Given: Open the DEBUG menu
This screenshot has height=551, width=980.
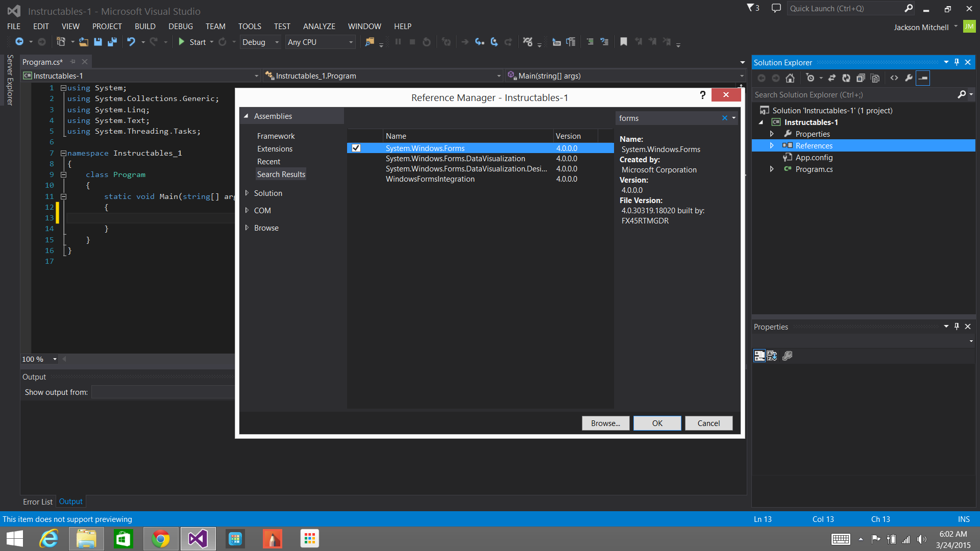Looking at the screenshot, I should click(x=181, y=26).
